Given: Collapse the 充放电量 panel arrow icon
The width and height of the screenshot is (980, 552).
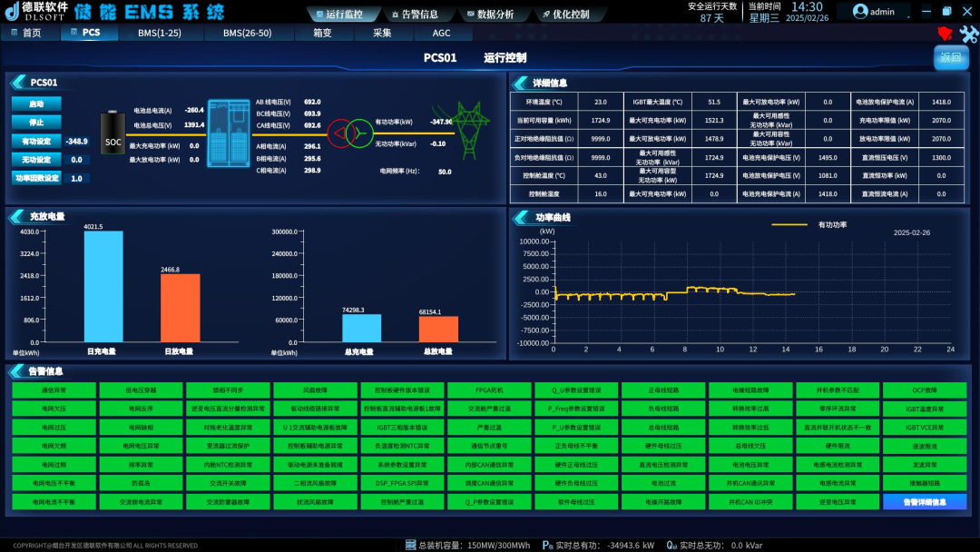Looking at the screenshot, I should [x=17, y=217].
